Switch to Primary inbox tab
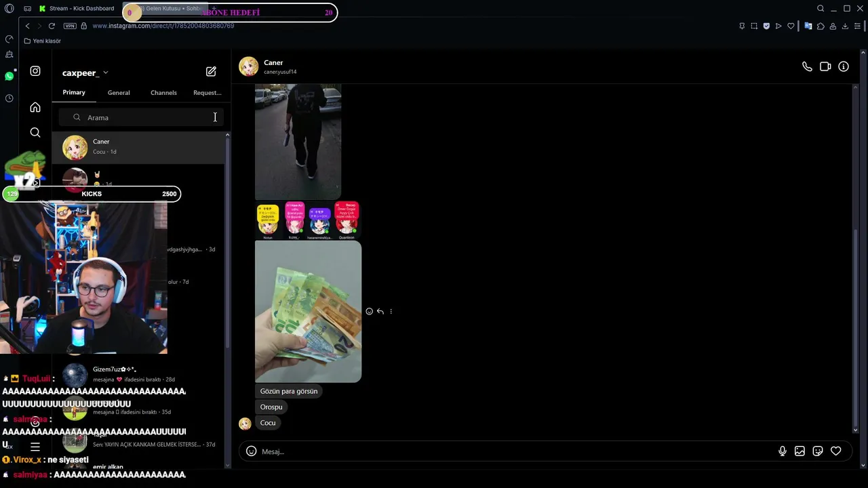The height and width of the screenshot is (488, 868). [74, 92]
